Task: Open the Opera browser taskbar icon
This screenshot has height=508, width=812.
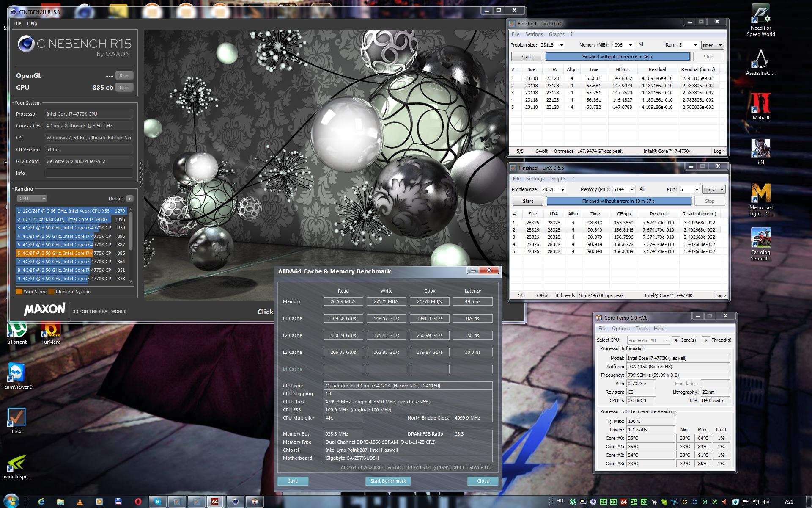Action: [138, 502]
